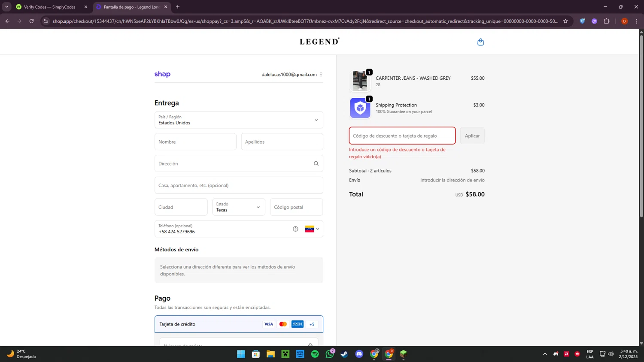Go back to previous page
This screenshot has height=362, width=644.
click(x=7, y=21)
